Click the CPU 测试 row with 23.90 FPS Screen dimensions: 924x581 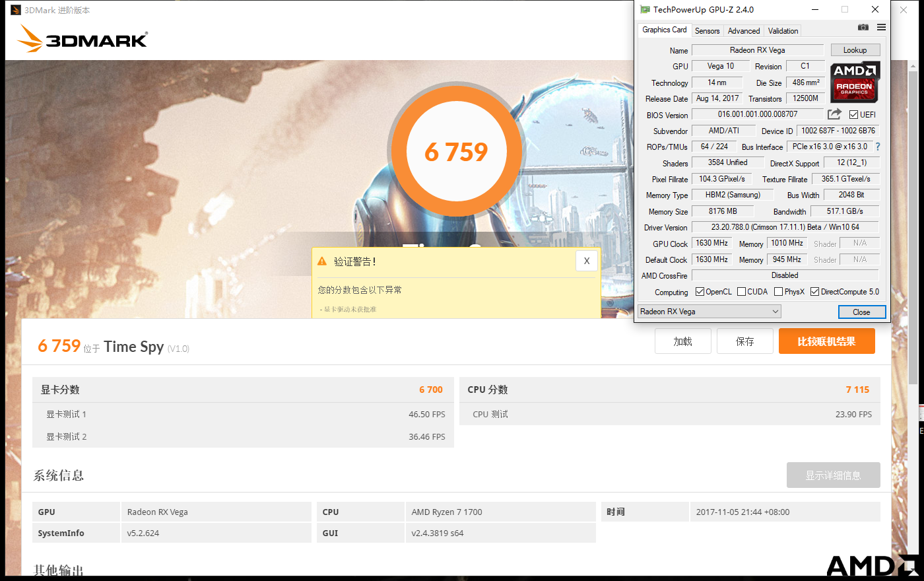point(669,414)
